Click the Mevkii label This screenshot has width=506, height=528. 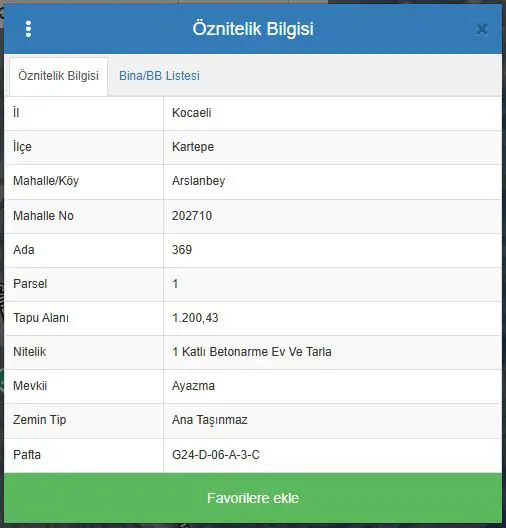coord(30,386)
